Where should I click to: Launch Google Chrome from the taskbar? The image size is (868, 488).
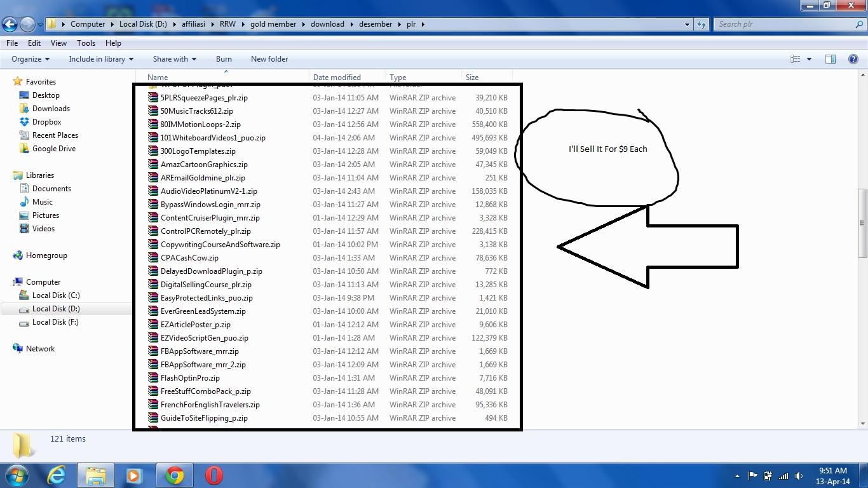(175, 475)
